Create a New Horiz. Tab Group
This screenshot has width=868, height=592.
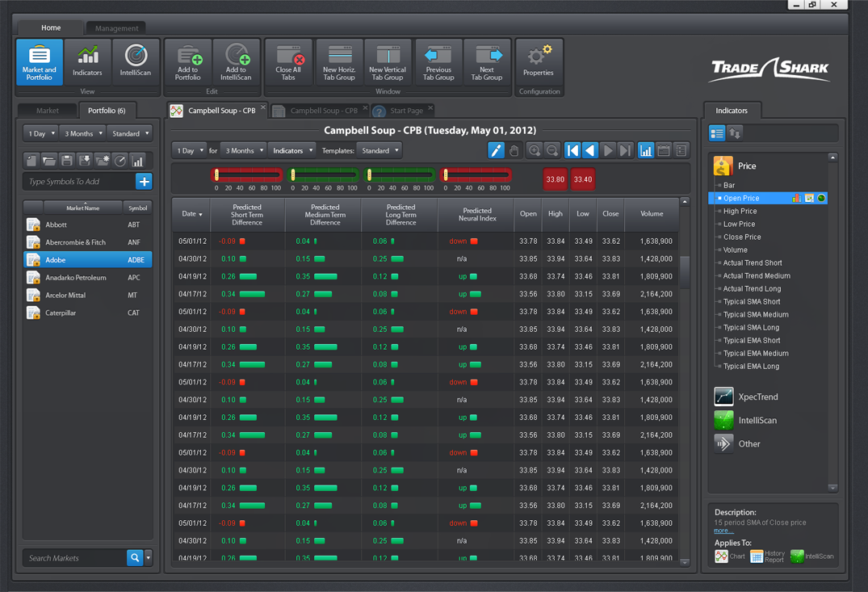(x=339, y=62)
